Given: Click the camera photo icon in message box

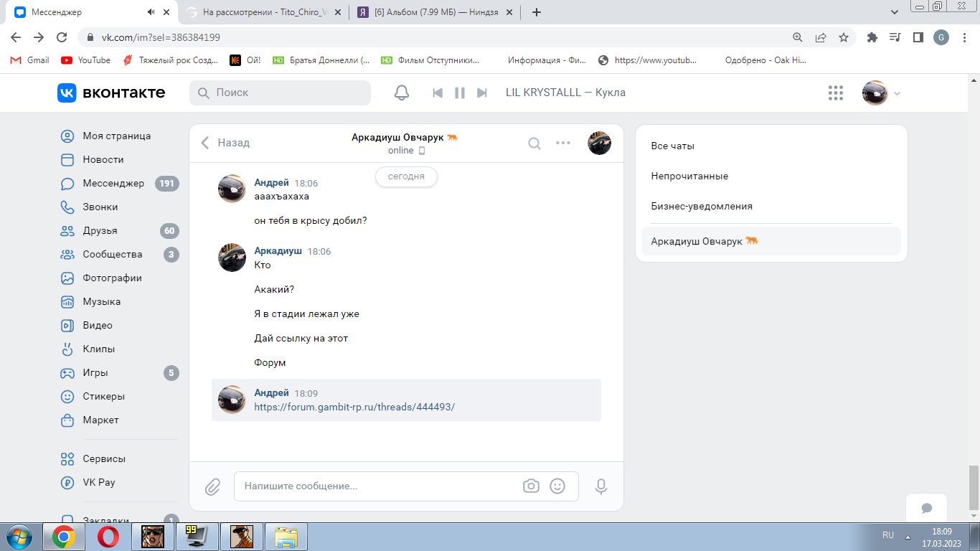Looking at the screenshot, I should pyautogui.click(x=531, y=486).
